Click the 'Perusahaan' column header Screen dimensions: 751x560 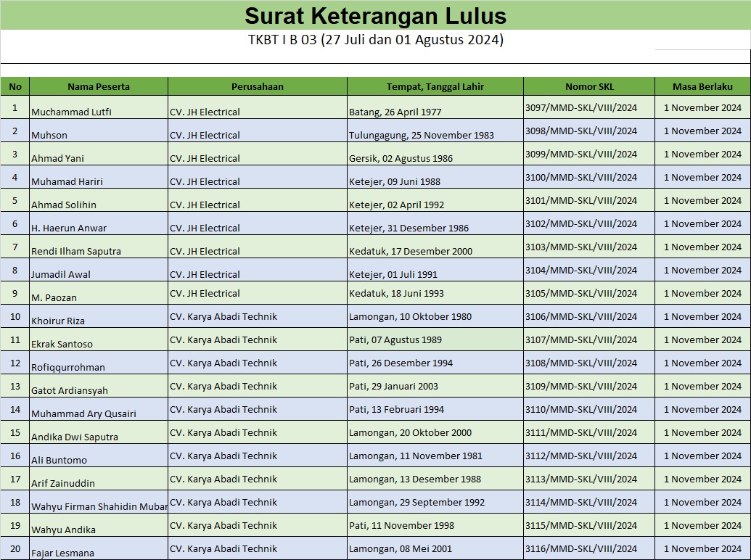click(x=257, y=86)
